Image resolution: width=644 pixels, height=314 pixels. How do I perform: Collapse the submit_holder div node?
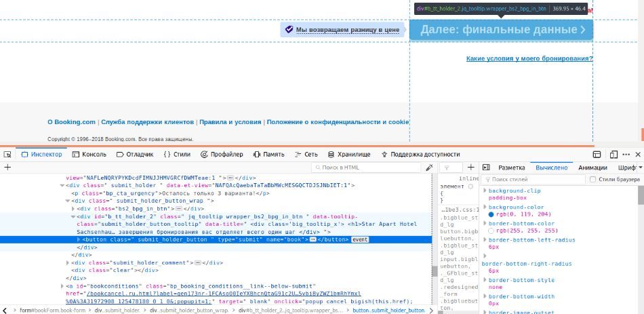(62, 185)
